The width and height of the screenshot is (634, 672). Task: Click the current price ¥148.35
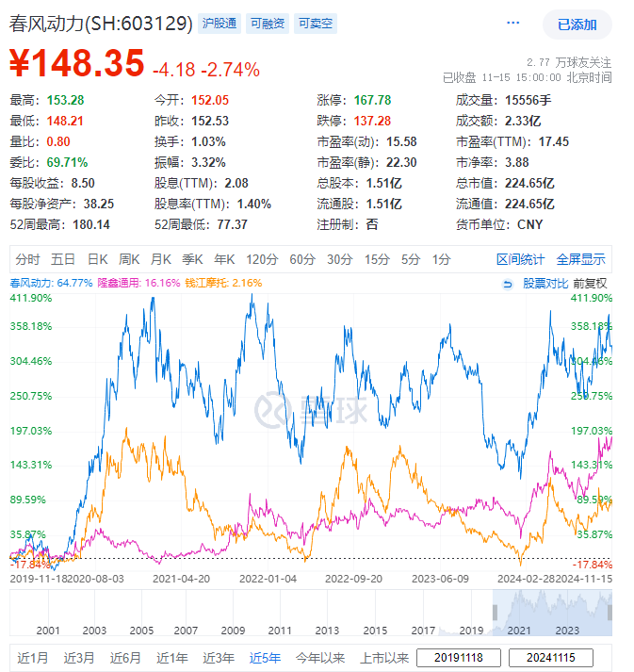(x=76, y=63)
